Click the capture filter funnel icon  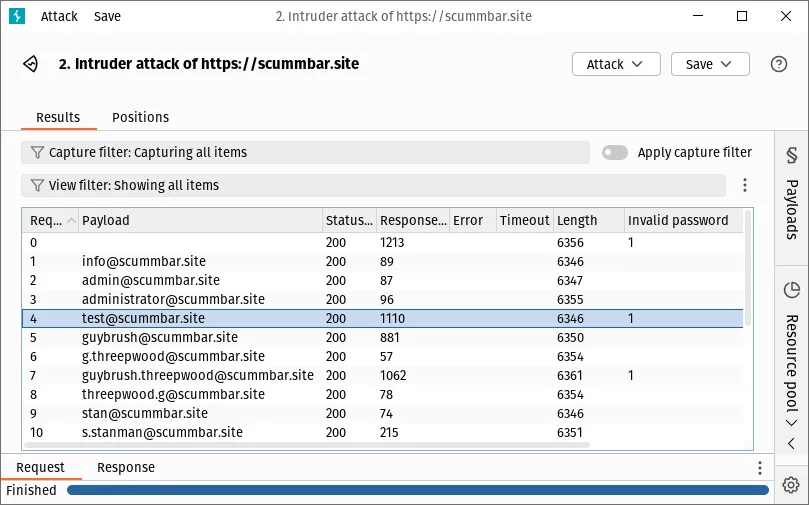tap(37, 153)
